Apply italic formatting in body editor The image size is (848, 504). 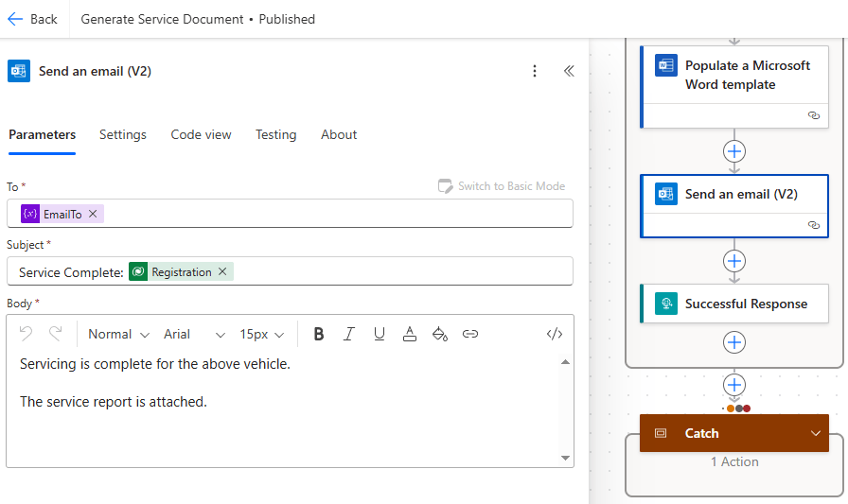click(x=349, y=334)
